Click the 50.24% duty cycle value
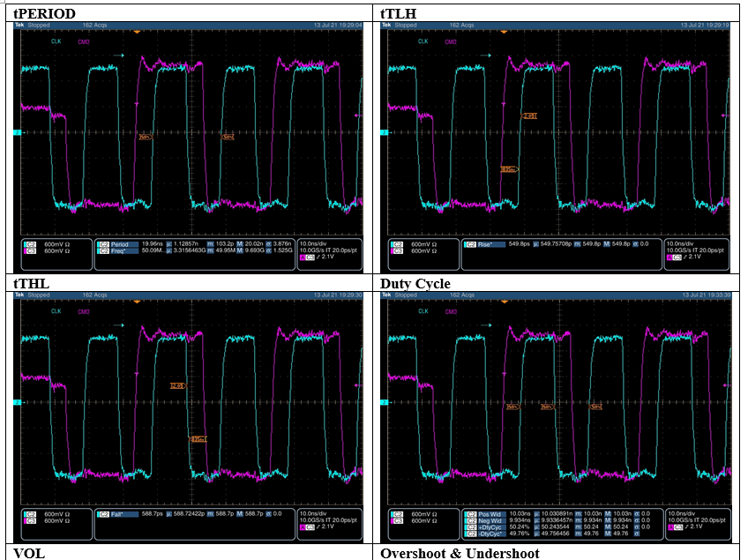The image size is (748, 560). coord(520,526)
